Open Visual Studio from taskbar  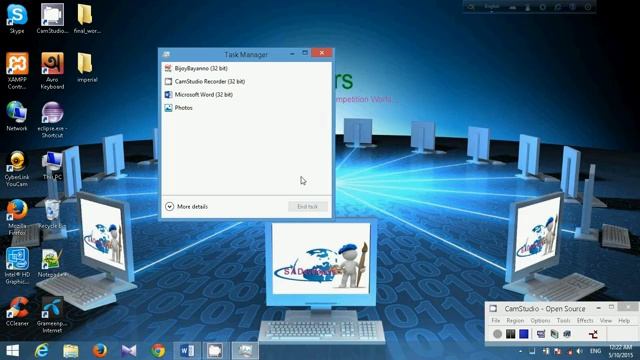pos(129,351)
